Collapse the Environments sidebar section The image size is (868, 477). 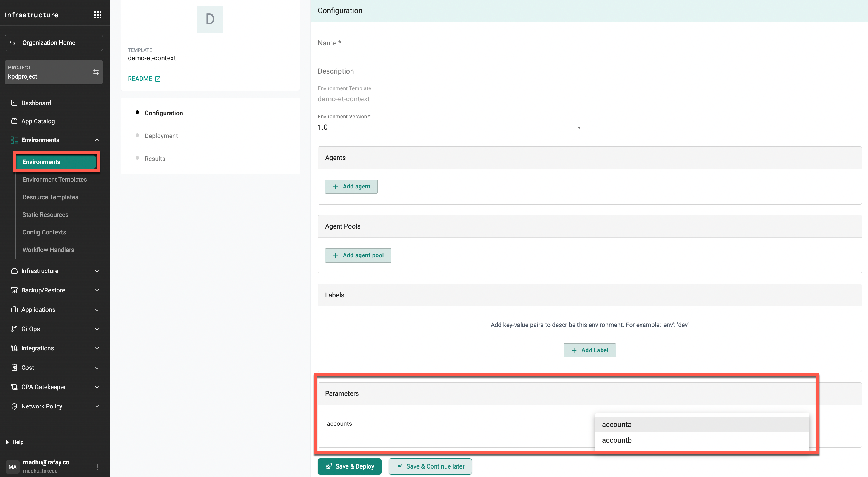coord(97,140)
